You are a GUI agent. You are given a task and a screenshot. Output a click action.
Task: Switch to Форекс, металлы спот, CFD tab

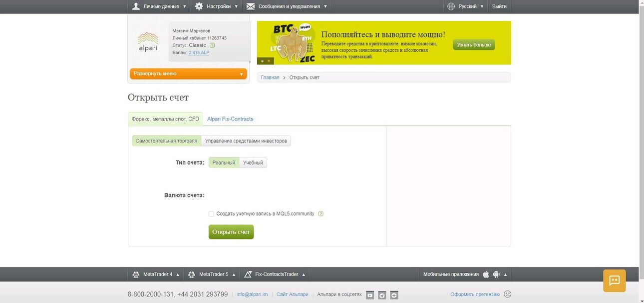pyautogui.click(x=165, y=119)
